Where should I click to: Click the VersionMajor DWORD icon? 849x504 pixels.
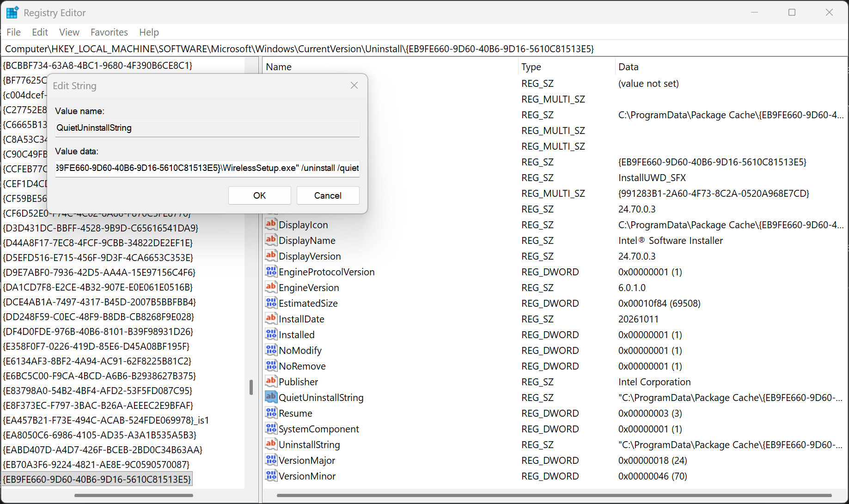coord(271,460)
